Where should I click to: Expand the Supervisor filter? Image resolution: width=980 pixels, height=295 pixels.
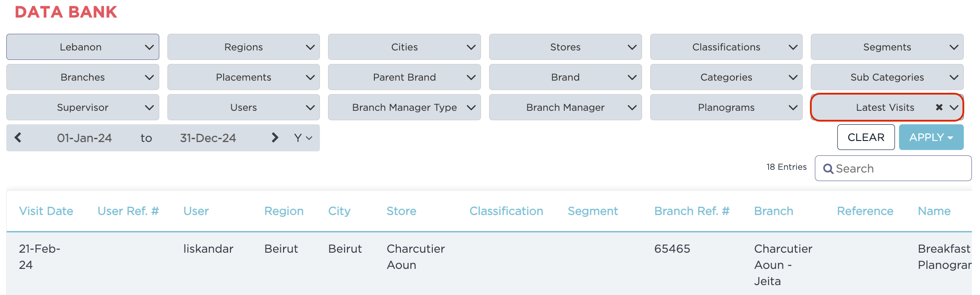coord(83,107)
